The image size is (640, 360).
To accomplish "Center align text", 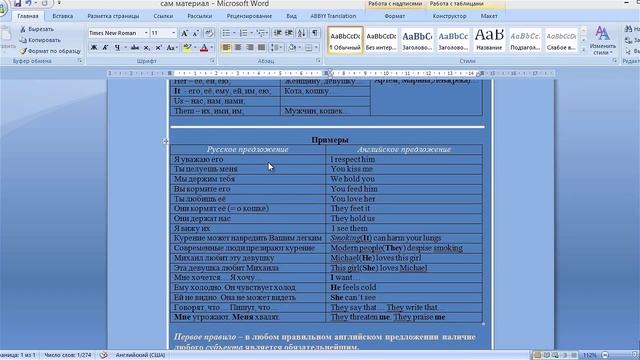I will tap(238, 48).
